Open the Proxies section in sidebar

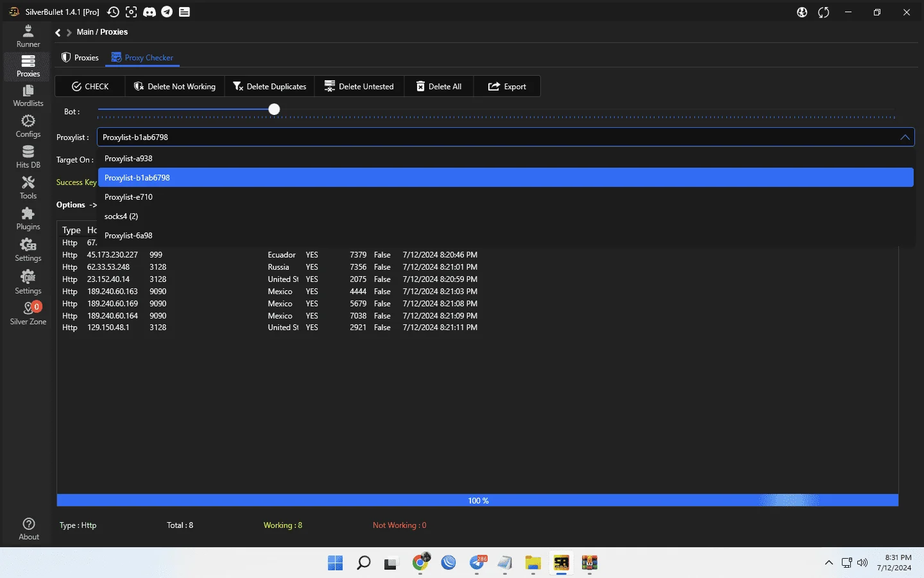(x=28, y=66)
